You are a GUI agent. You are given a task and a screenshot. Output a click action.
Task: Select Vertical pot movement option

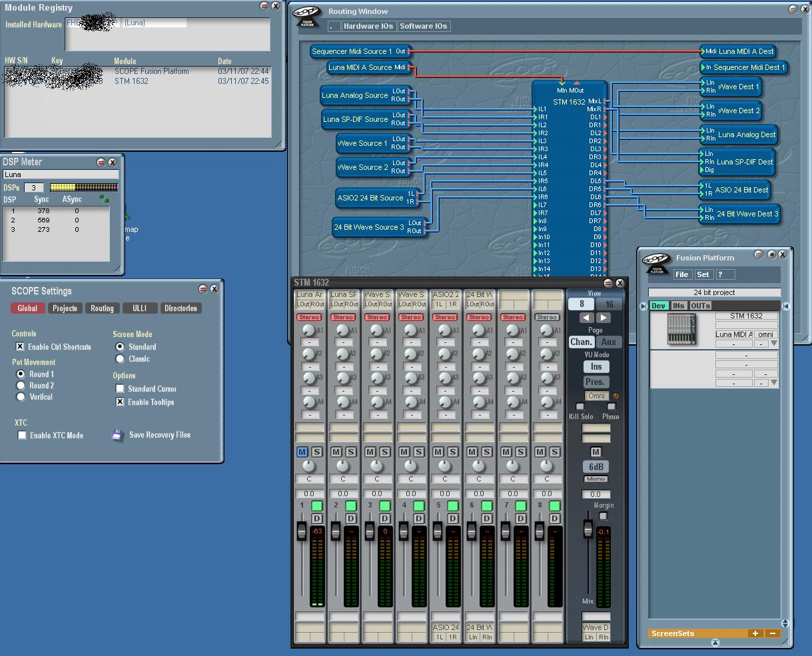coord(21,397)
